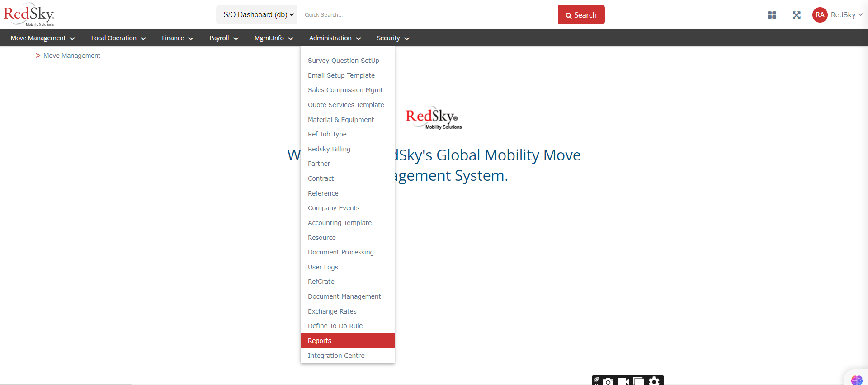868x385 pixels.
Task: Choose Sales Commission Mgmt
Action: (347, 90)
